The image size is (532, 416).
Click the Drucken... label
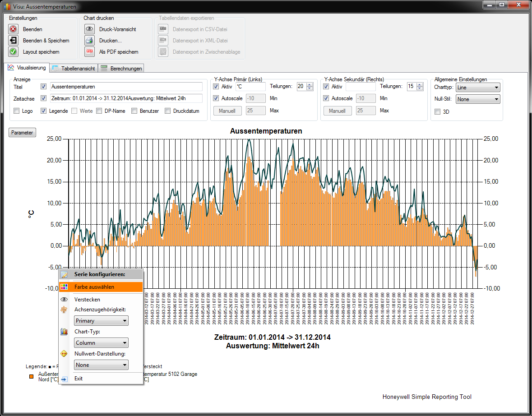[x=110, y=40]
